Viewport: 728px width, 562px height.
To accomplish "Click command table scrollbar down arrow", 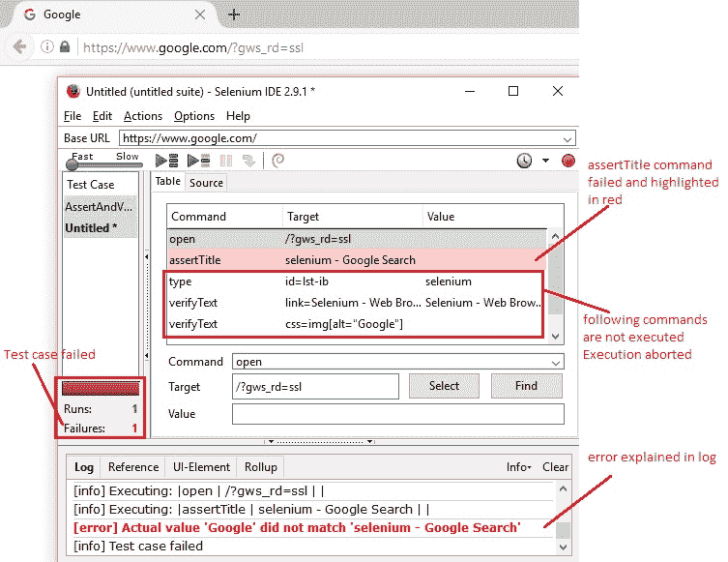I will click(555, 337).
